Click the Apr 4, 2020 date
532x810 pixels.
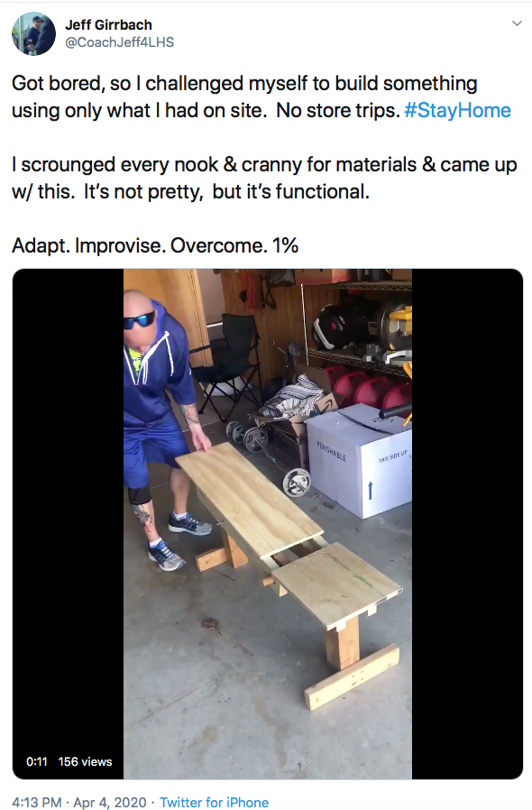(x=110, y=802)
